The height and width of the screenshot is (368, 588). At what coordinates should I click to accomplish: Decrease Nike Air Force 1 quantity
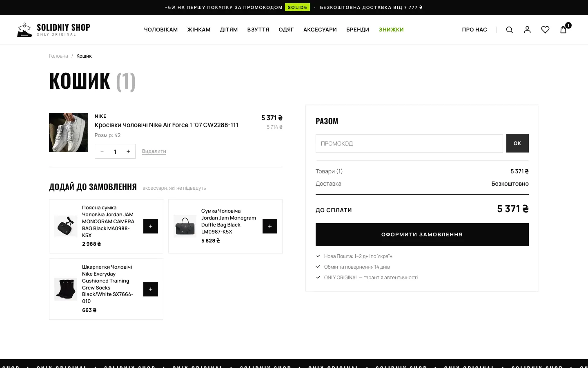[x=102, y=151]
